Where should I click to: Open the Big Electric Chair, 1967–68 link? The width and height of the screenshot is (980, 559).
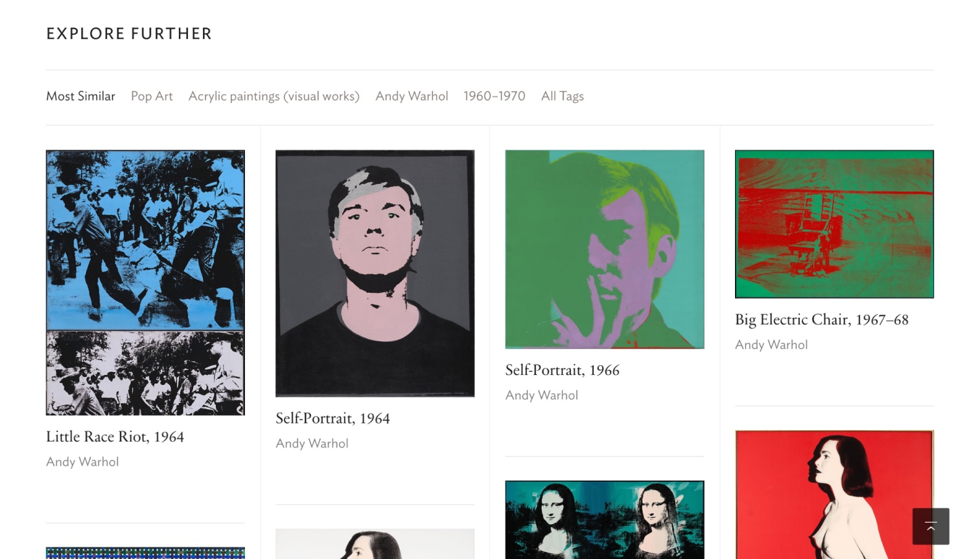pos(821,319)
